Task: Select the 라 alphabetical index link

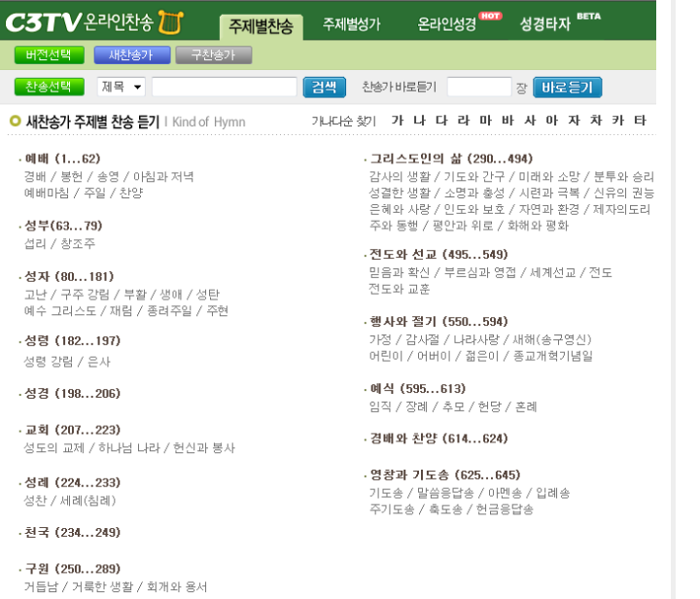Action: pos(464,121)
